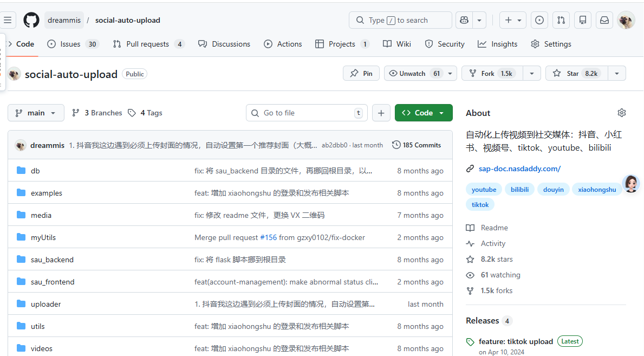Open the hamburger navigation menu
Viewport: 644px width, 356px height.
pos(8,21)
